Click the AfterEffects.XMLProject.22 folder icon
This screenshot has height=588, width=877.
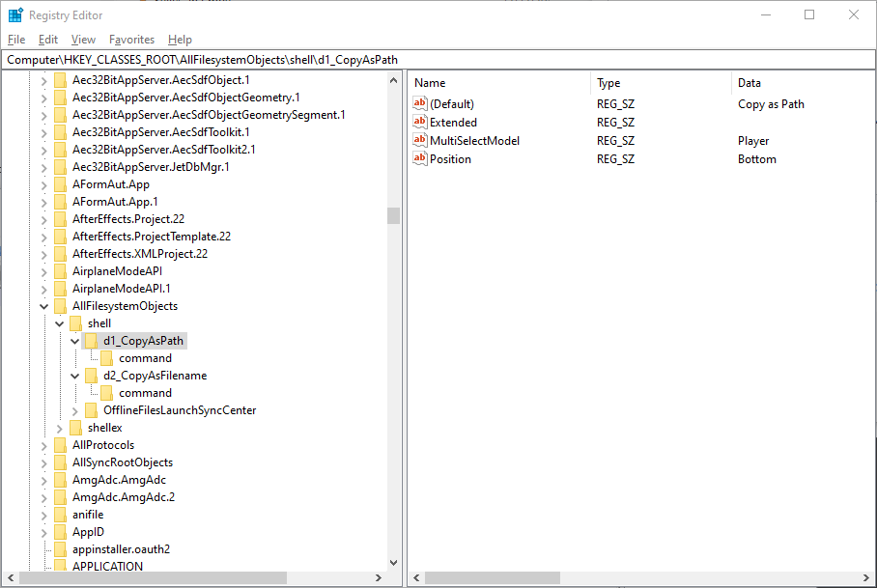(61, 254)
